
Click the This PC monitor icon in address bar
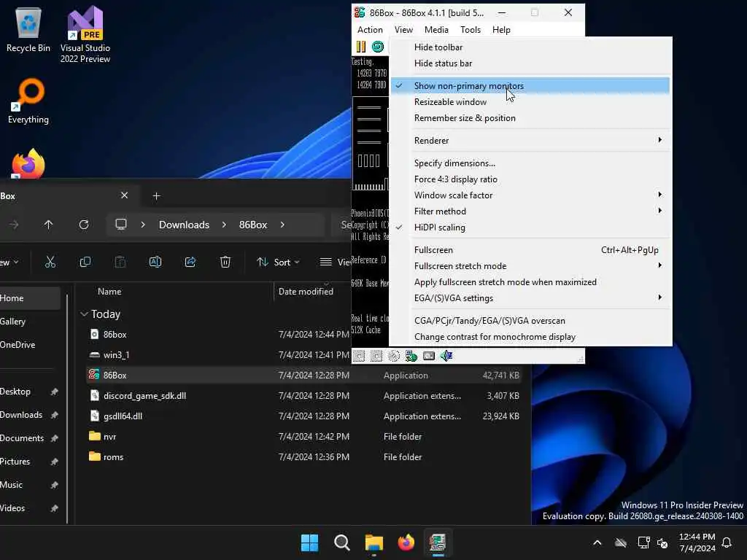(121, 225)
